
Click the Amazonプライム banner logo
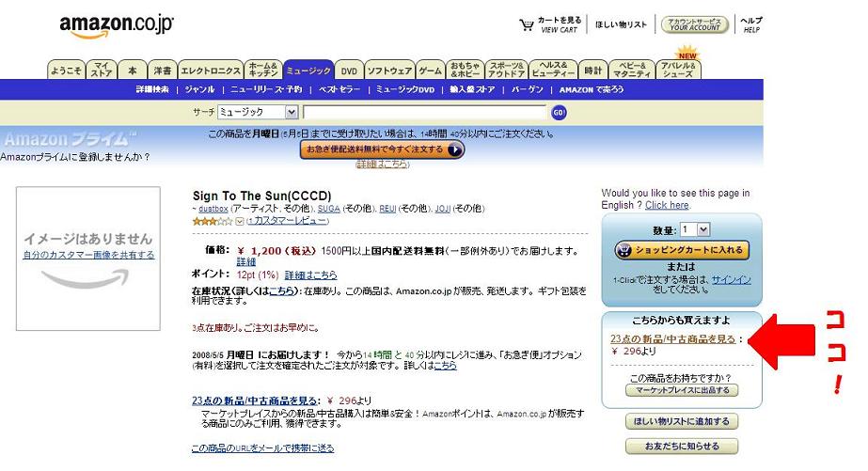71,138
